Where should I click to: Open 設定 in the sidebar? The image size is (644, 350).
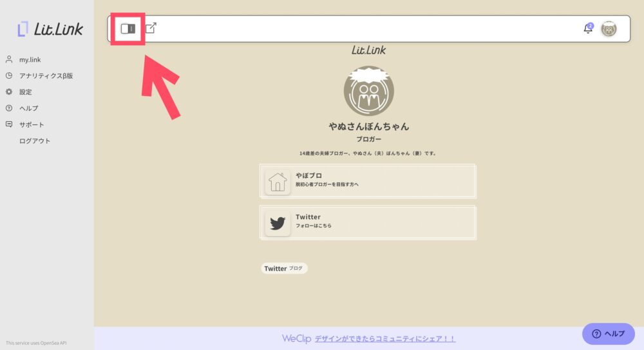pos(26,92)
